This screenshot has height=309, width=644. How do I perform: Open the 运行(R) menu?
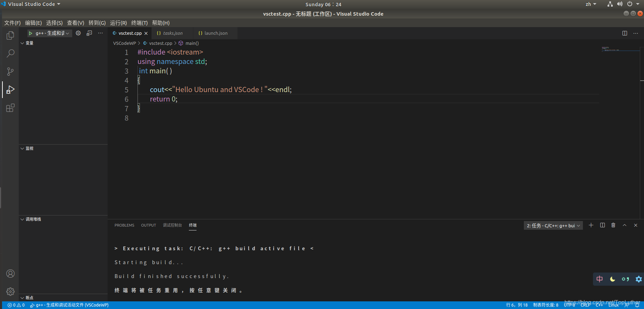[x=118, y=23]
